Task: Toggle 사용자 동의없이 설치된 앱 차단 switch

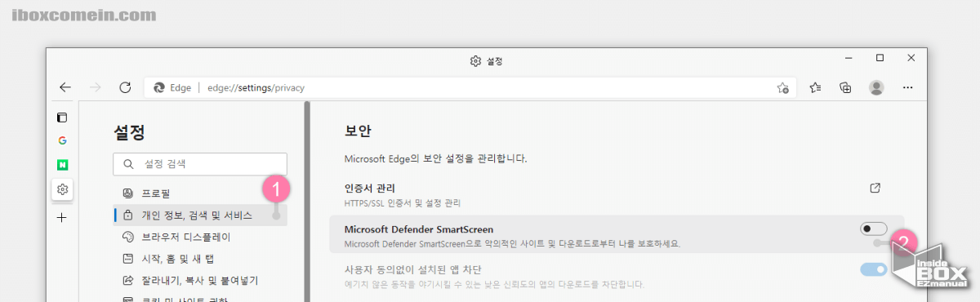Action: coord(873,269)
